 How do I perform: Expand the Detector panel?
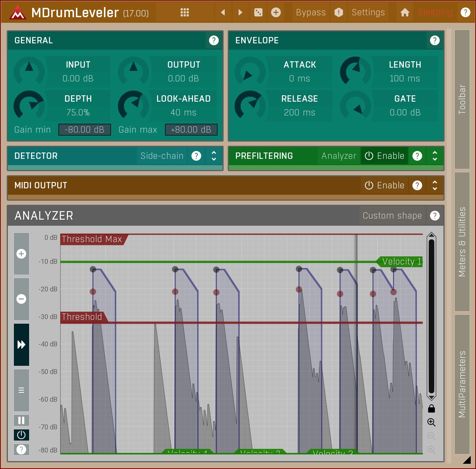214,156
